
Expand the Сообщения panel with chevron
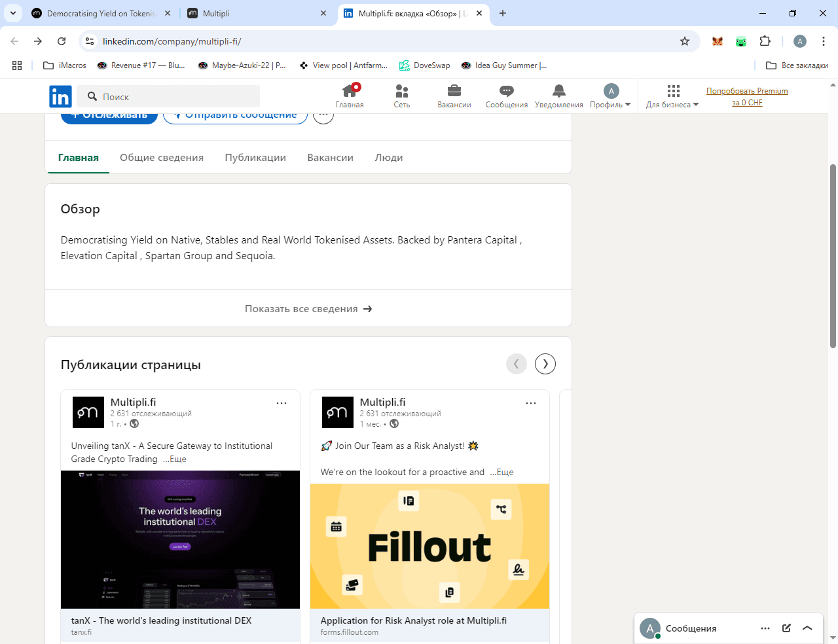tap(807, 628)
